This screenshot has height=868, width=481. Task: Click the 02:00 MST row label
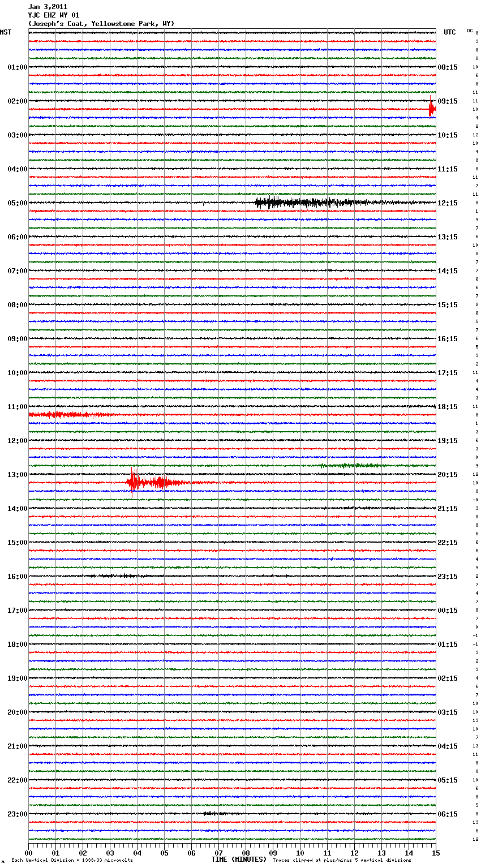18,101
